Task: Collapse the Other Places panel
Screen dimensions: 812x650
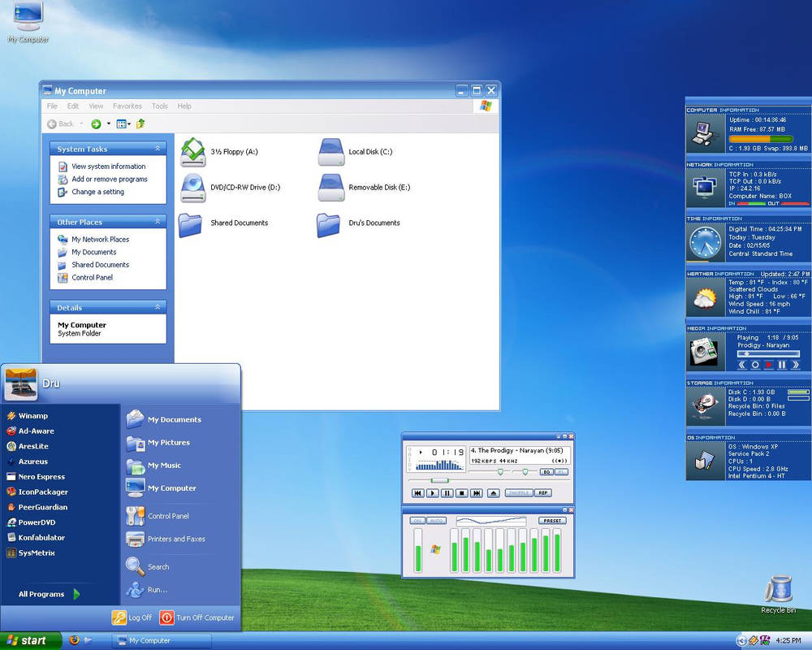Action: pyautogui.click(x=158, y=222)
